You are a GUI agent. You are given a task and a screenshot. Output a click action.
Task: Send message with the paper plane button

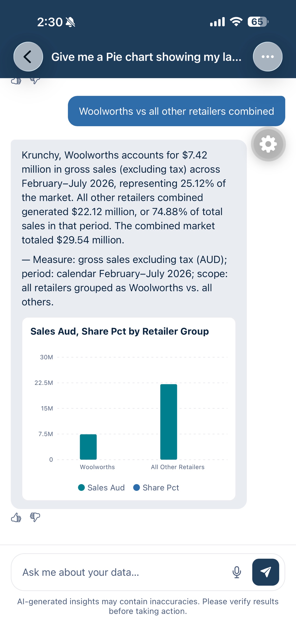(x=266, y=572)
